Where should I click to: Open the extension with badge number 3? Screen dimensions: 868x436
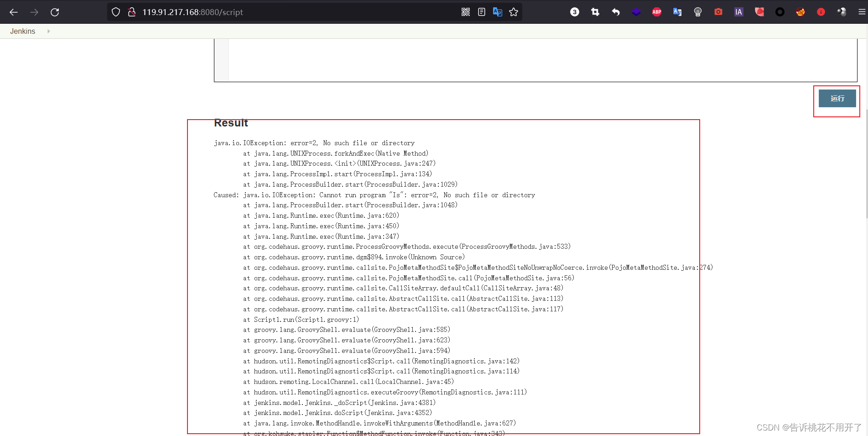pos(575,12)
